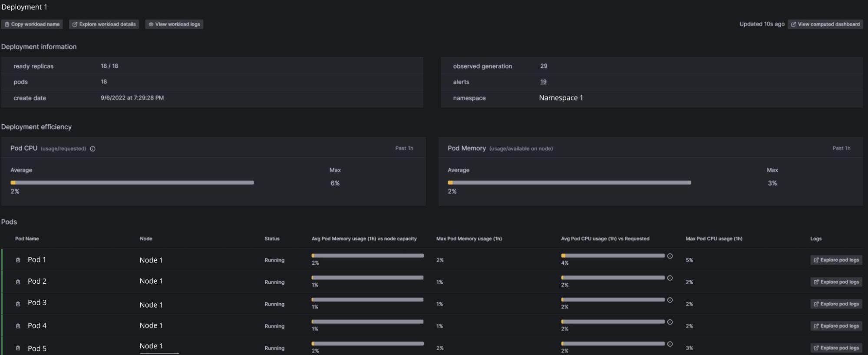Explore pod logs for Pod 2

[x=836, y=282]
